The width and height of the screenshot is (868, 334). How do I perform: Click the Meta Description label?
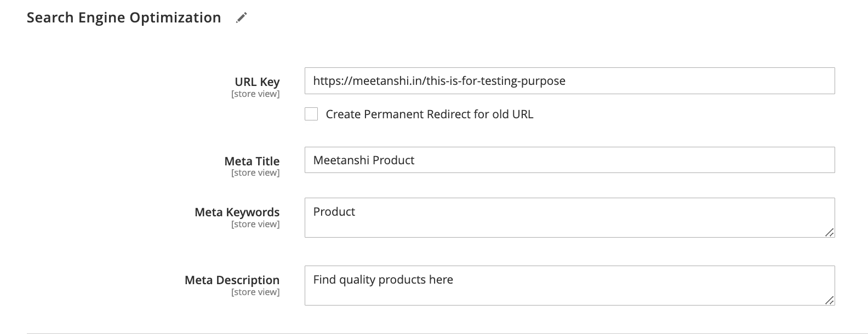231,280
